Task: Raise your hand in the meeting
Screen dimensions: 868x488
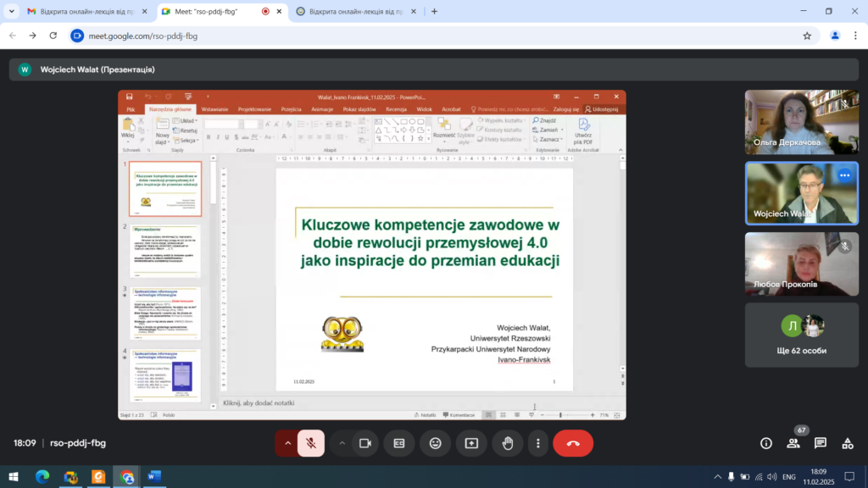Action: [x=508, y=443]
